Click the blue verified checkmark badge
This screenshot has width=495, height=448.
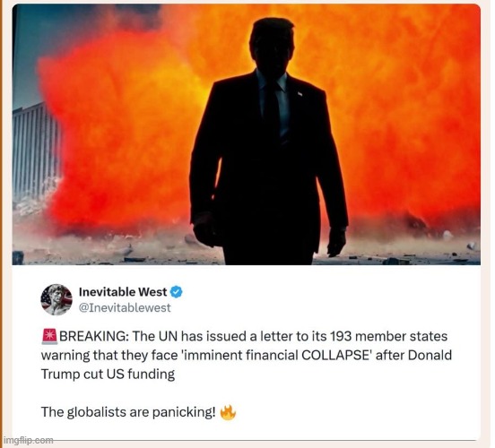(x=177, y=292)
